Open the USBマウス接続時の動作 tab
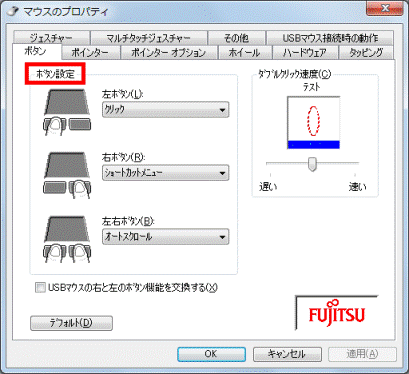This screenshot has width=409, height=374. 330,38
